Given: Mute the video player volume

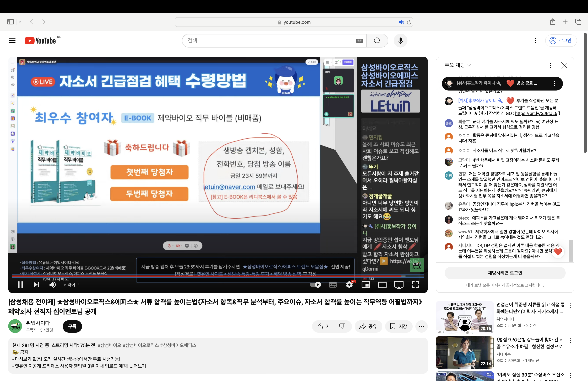Looking at the screenshot, I should pyautogui.click(x=52, y=285).
